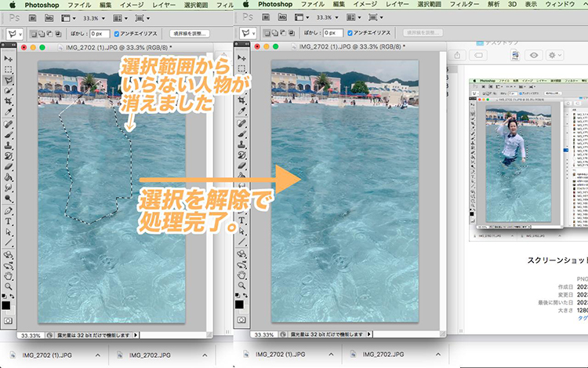Viewport: 588px width, 368px height.
Task: Select Clone Stamp tool in left toolbox
Action: 9,145
